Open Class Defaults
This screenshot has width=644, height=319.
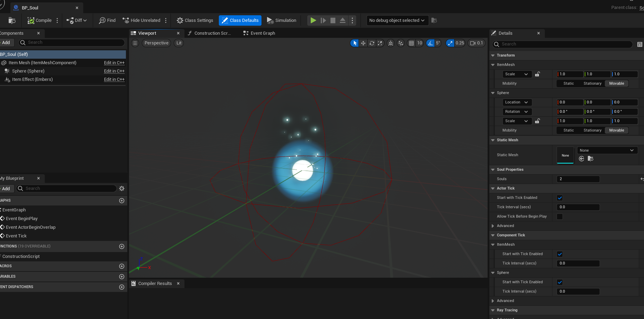point(240,20)
